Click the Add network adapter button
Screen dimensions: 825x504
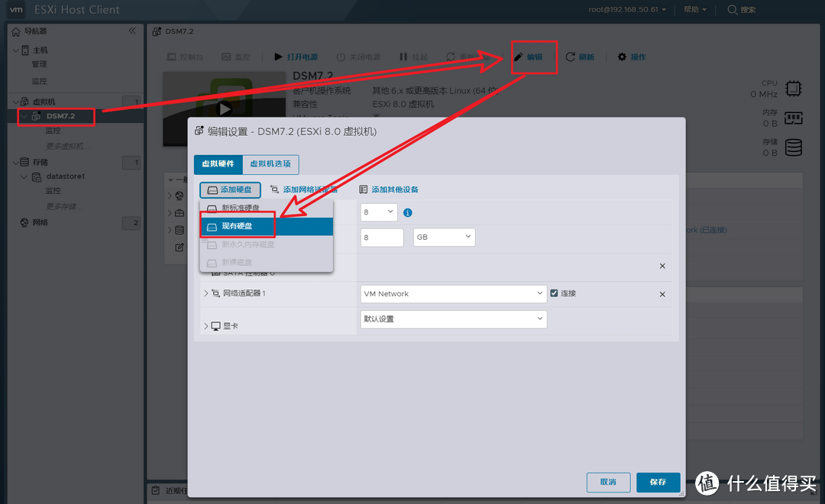(x=303, y=189)
